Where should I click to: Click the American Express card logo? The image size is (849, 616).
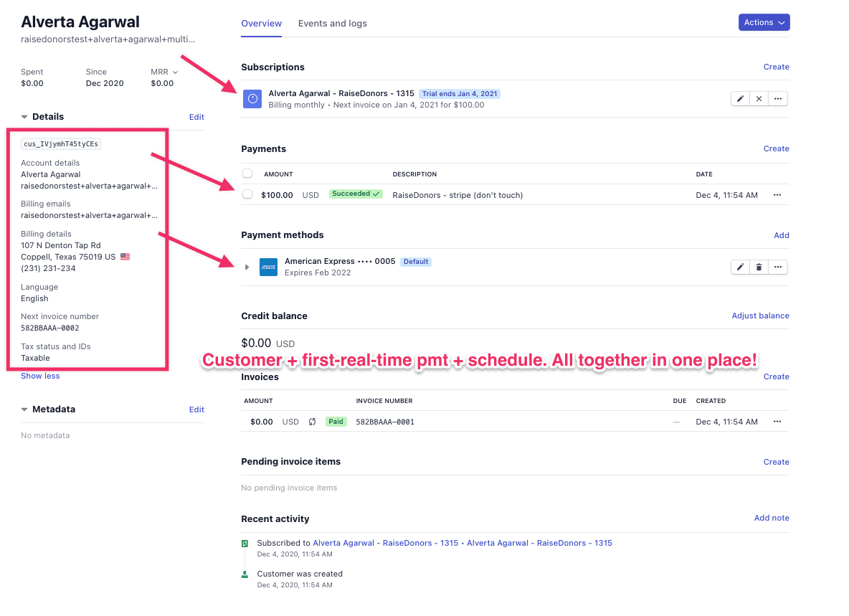click(x=269, y=267)
